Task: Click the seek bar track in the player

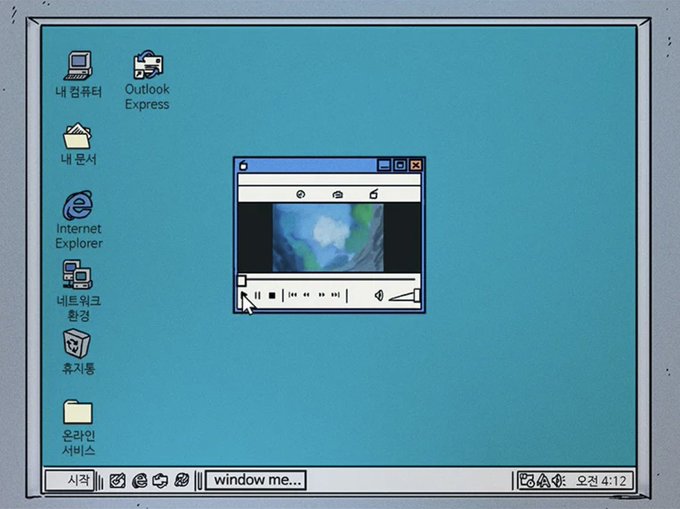Action: 331,280
